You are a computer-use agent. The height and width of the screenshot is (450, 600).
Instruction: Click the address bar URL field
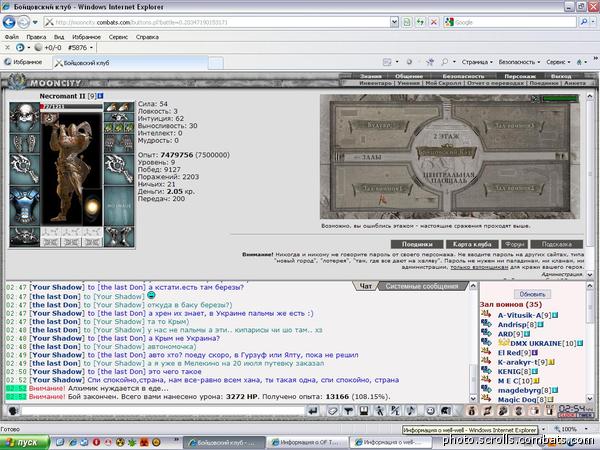(x=218, y=22)
